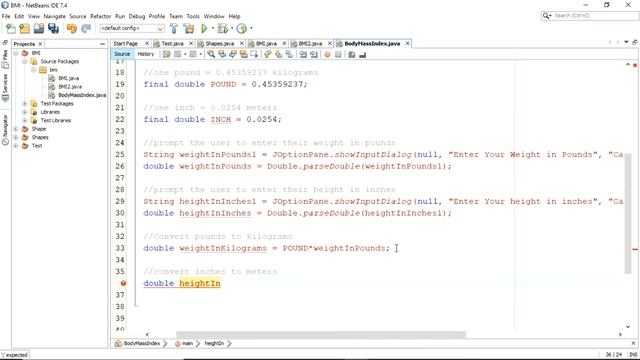Click BodyMassIndex in the breadcrumb bar

(142, 344)
